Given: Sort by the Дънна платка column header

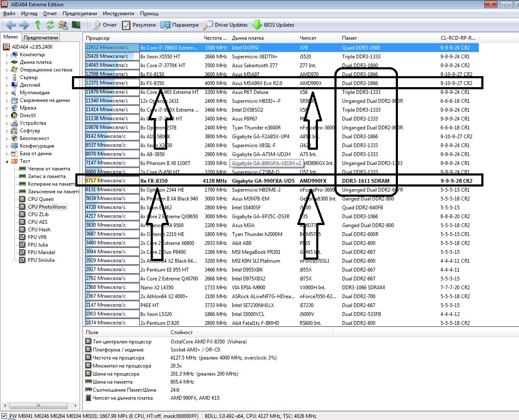Looking at the screenshot, I should (x=263, y=38).
